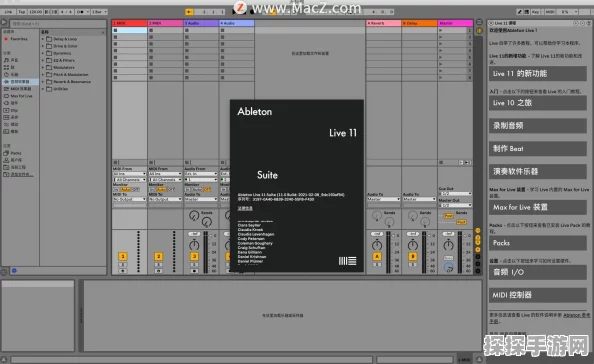Open the No Output dropdown on track 2 MIDI

(166, 199)
